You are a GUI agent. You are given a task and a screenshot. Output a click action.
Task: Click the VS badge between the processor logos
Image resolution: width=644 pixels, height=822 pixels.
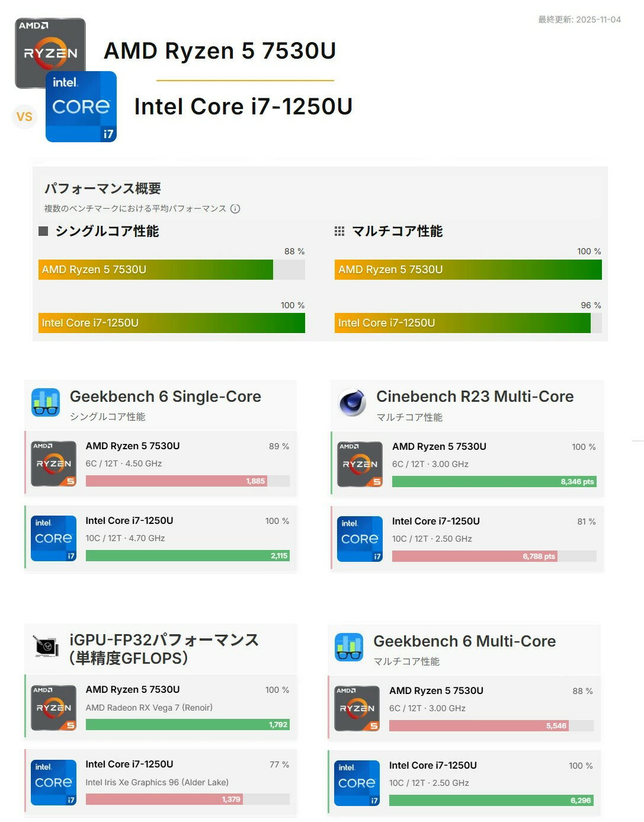pyautogui.click(x=24, y=116)
